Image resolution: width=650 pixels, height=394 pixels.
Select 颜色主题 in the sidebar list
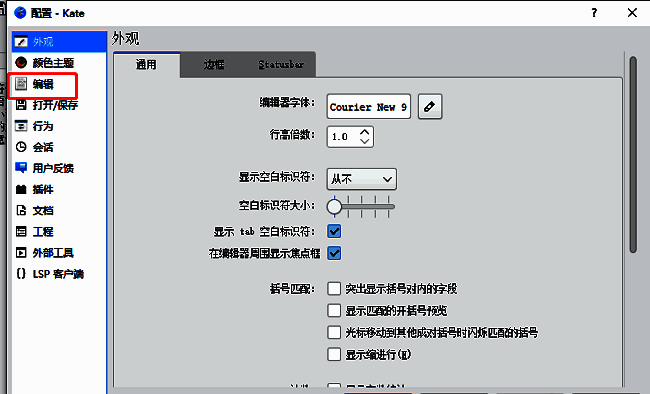[59, 63]
